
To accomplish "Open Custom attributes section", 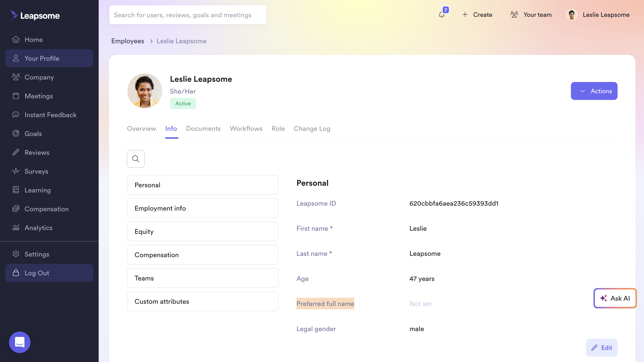I will pos(202,301).
